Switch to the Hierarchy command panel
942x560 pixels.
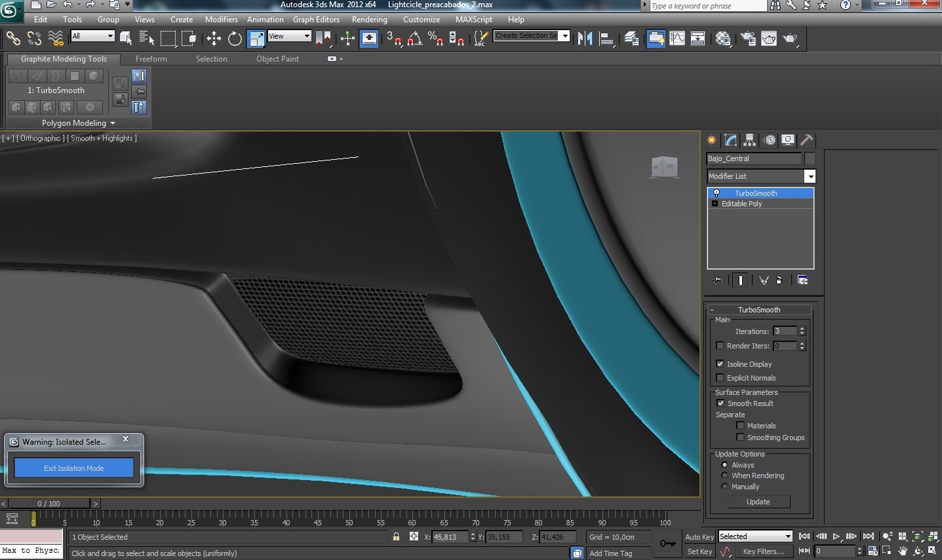[x=750, y=140]
